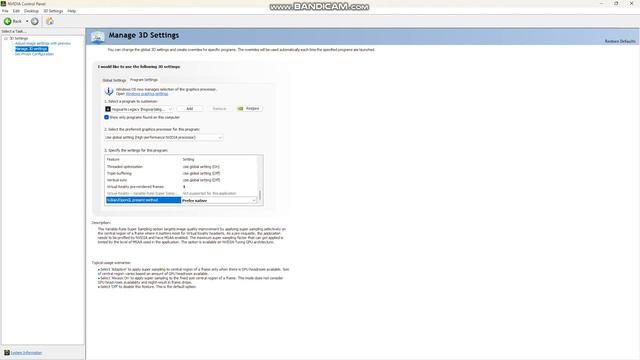This screenshot has width=640, height=360.
Task: Open the Home icon in toolbar
Action: click(50, 21)
